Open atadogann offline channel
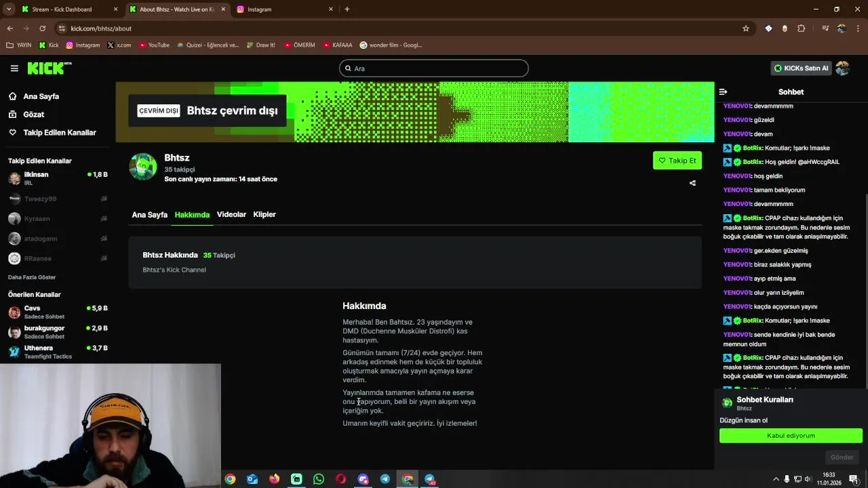The width and height of the screenshot is (868, 488). click(x=58, y=239)
